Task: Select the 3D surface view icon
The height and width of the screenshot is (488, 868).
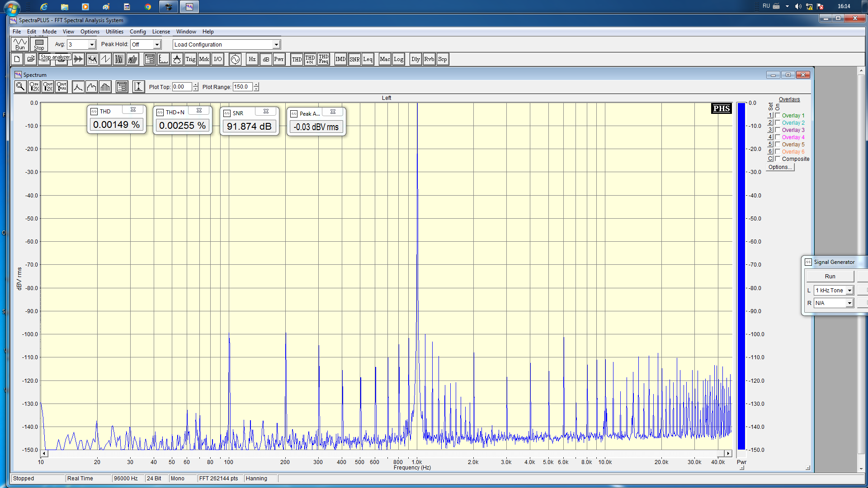Action: coord(133,59)
